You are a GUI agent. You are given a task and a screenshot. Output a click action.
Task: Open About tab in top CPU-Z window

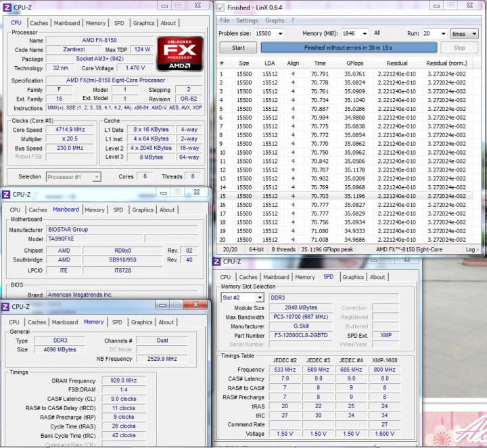(x=168, y=23)
